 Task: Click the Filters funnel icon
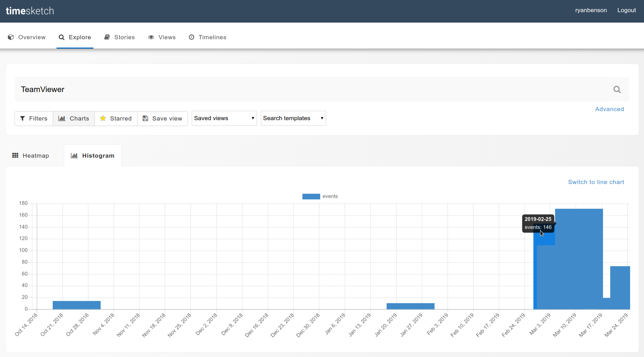(x=23, y=118)
